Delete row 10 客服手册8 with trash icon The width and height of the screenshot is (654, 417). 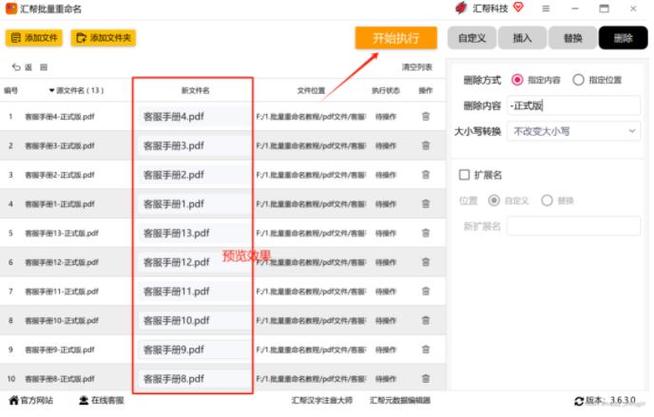[425, 379]
